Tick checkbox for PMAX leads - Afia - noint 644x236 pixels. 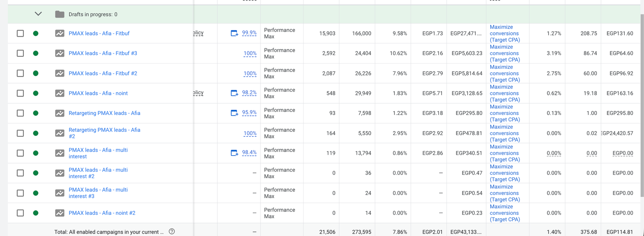coord(20,93)
